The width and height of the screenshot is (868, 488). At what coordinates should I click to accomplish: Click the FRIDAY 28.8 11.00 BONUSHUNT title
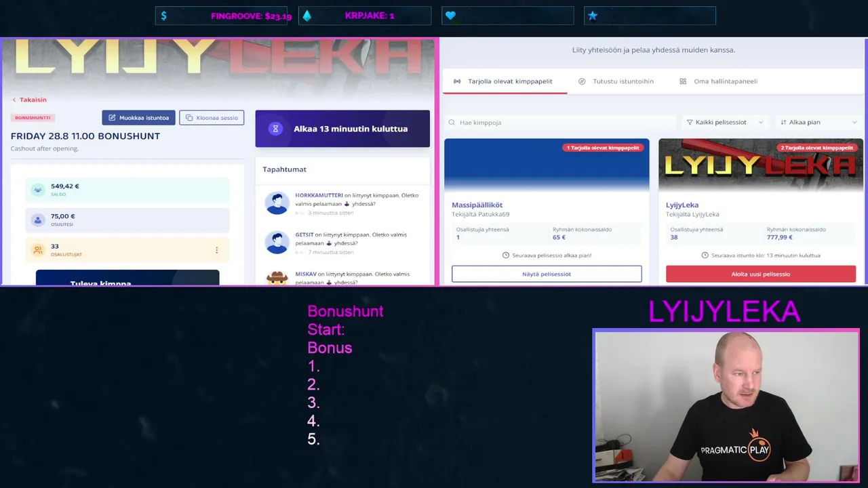[x=85, y=136]
